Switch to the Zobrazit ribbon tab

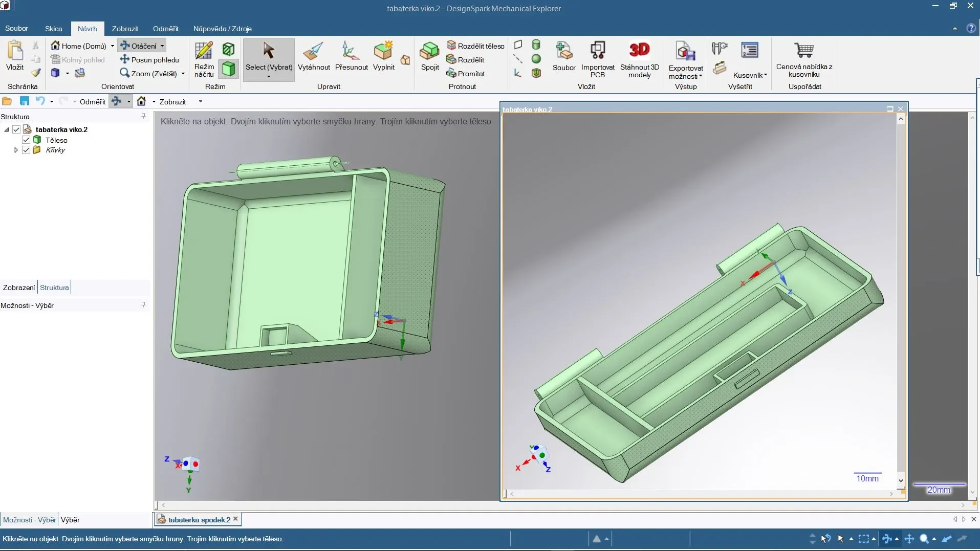[125, 29]
